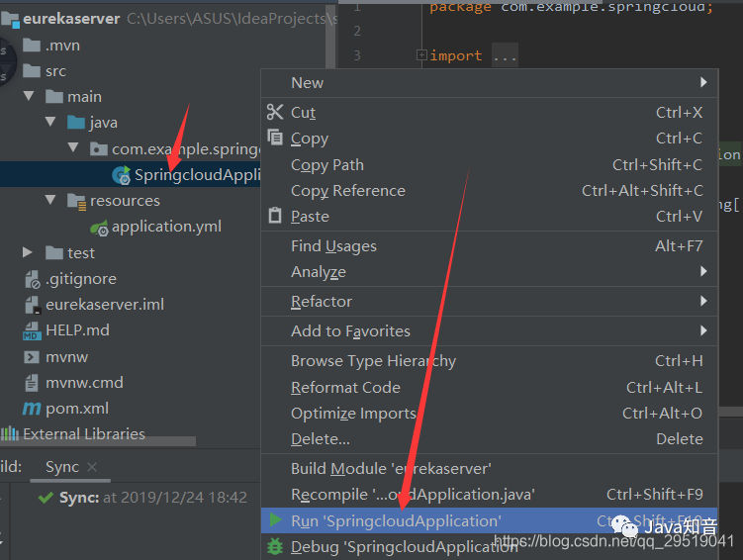Select the src folder row
This screenshot has height=560, width=743.
tap(131, 71)
